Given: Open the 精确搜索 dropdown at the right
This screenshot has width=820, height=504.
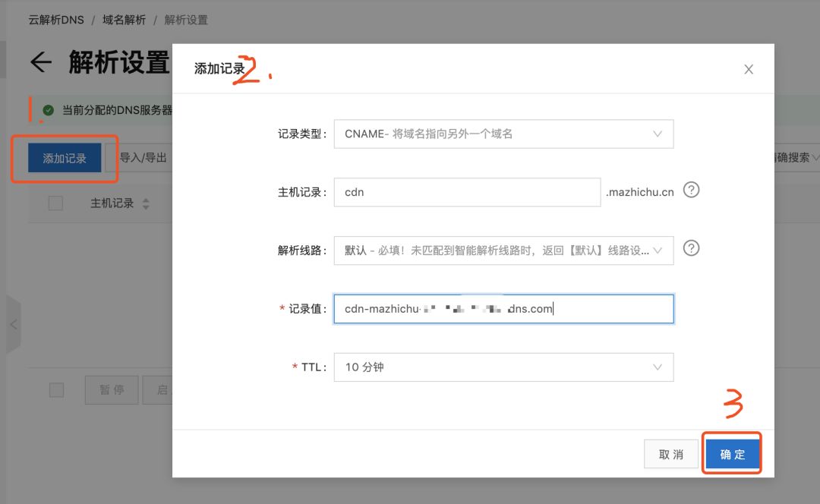Looking at the screenshot, I should (796, 157).
